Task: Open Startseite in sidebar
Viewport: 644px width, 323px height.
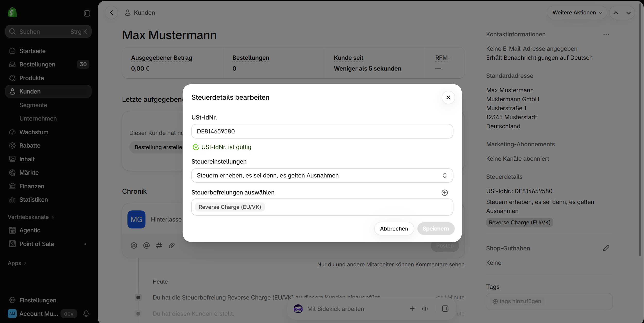Action: coord(48,51)
